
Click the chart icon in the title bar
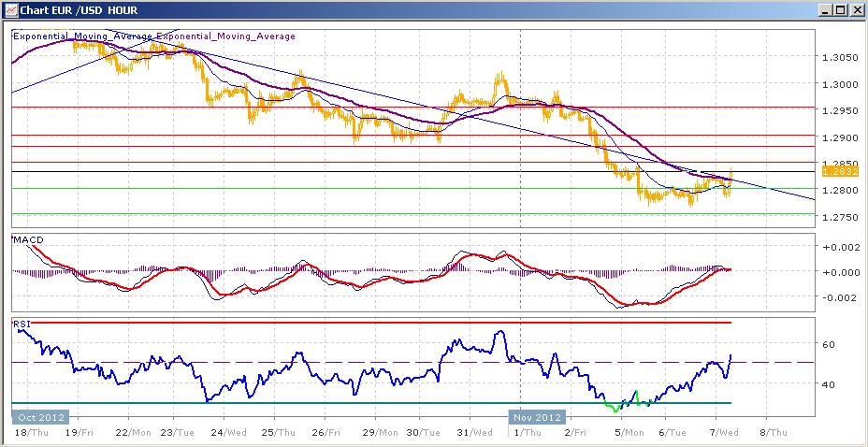(10, 9)
